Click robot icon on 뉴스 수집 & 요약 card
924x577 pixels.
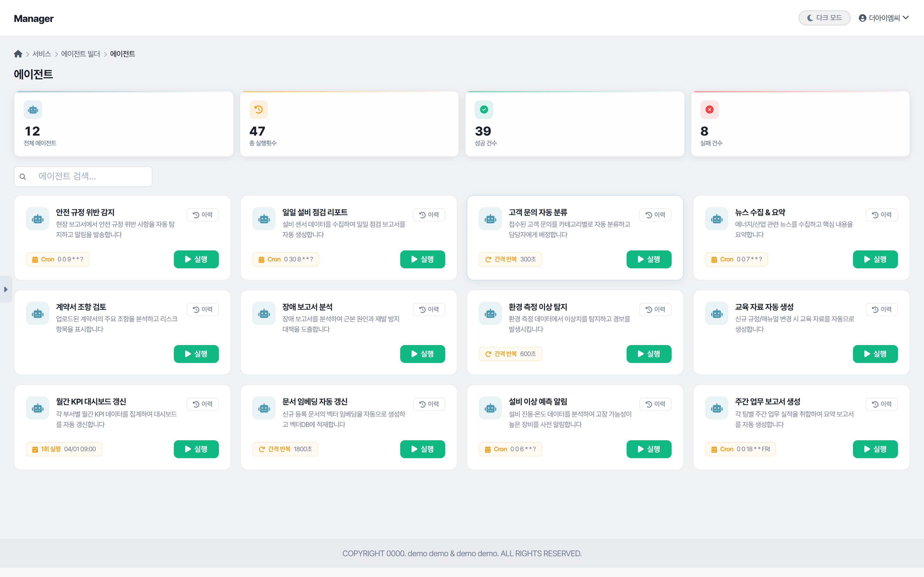[717, 219]
